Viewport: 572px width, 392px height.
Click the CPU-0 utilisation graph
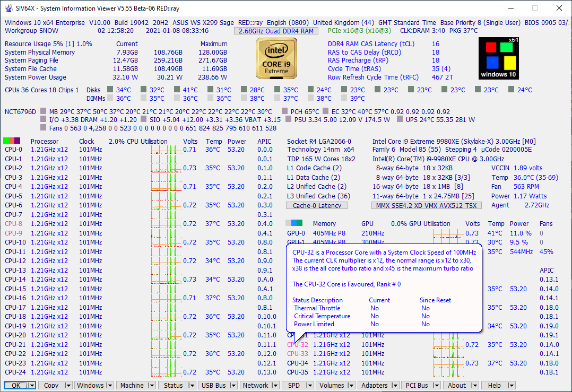tap(167, 150)
